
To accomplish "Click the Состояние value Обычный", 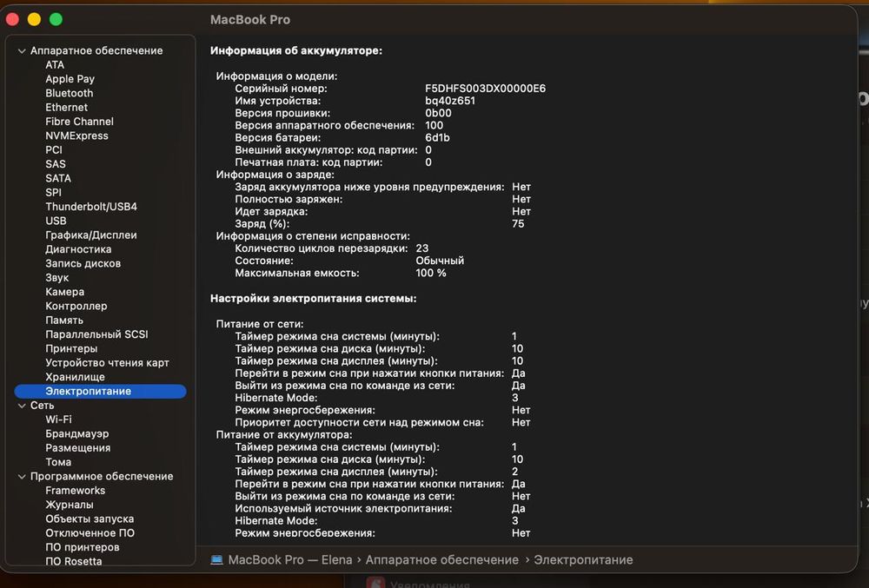I will tap(440, 261).
